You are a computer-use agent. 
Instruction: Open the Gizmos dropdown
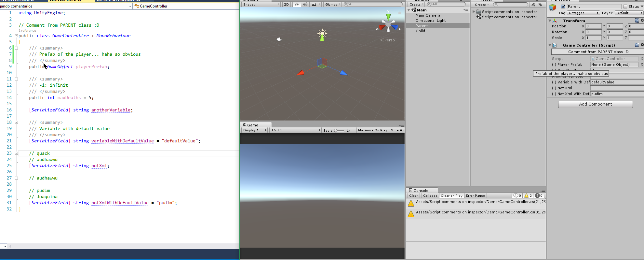[333, 4]
